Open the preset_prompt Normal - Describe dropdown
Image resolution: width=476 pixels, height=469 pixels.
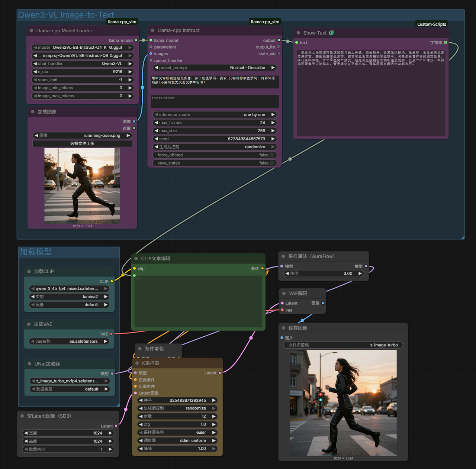coord(215,67)
